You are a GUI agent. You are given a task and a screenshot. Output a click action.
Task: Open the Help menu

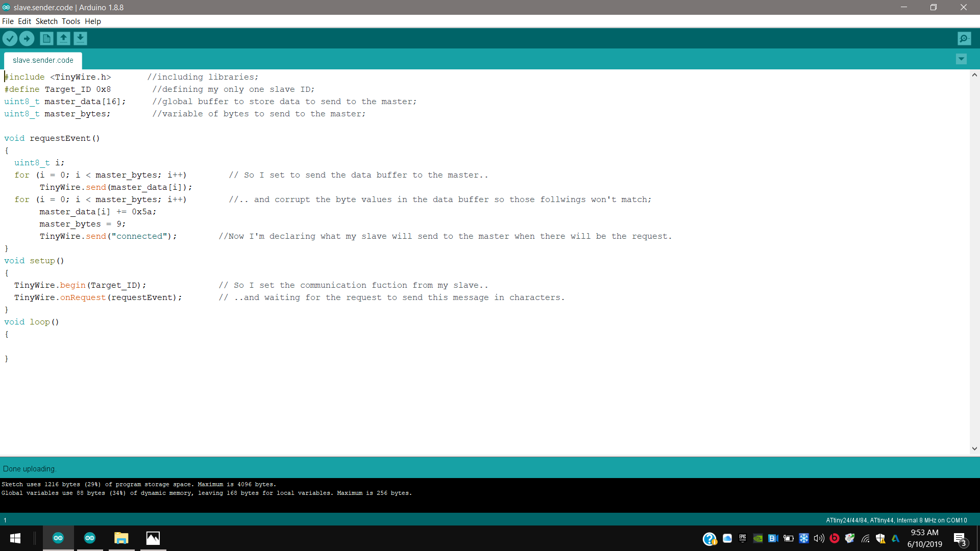[x=93, y=21]
